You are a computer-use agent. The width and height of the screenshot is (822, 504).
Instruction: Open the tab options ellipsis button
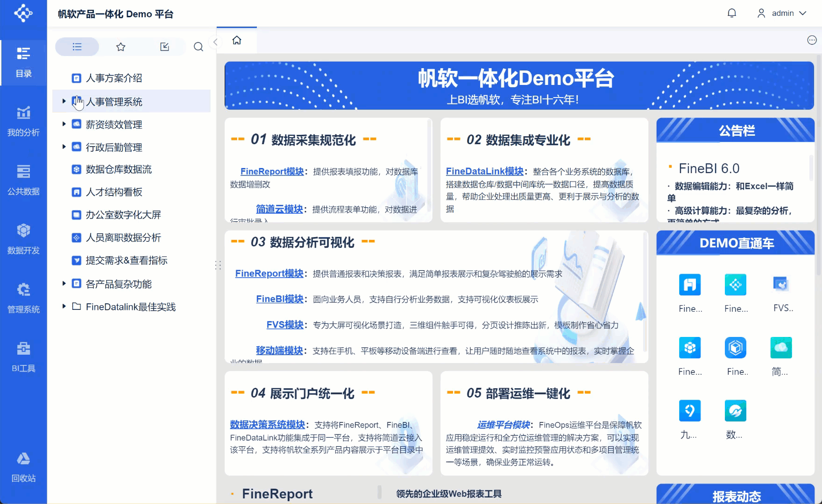(x=812, y=40)
